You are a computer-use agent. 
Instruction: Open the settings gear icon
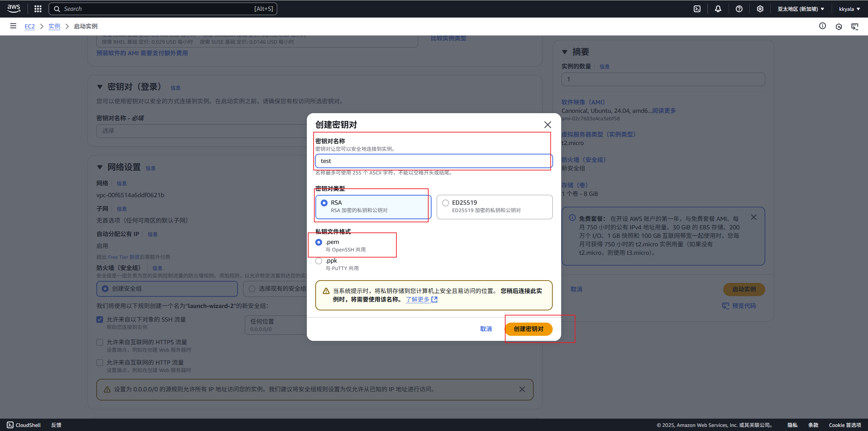pos(760,9)
